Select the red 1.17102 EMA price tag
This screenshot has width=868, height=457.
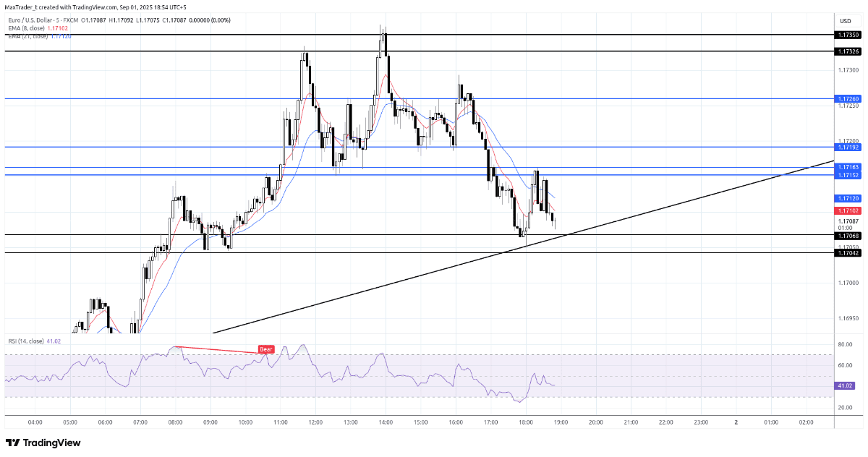pyautogui.click(x=848, y=210)
